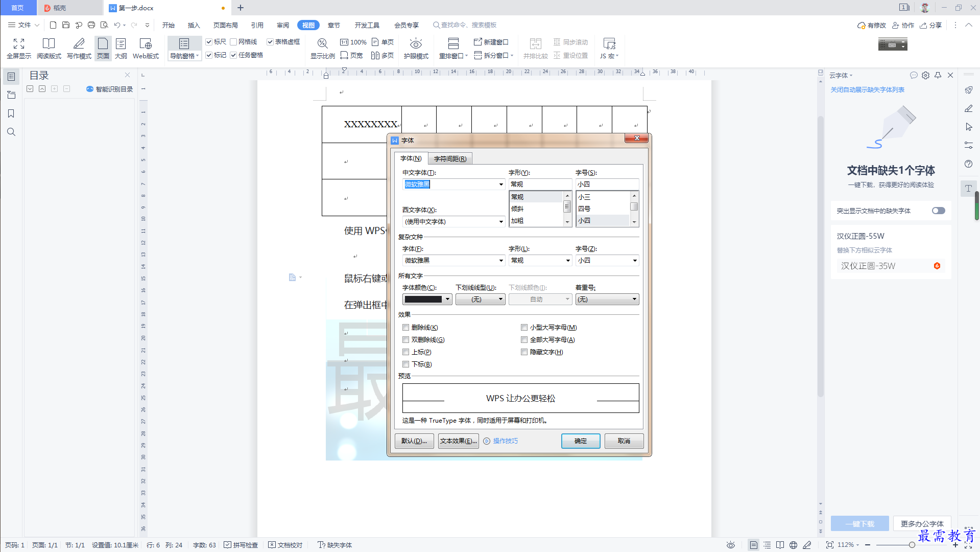Click the missing fonts status bar item
The width and height of the screenshot is (980, 552).
point(335,545)
